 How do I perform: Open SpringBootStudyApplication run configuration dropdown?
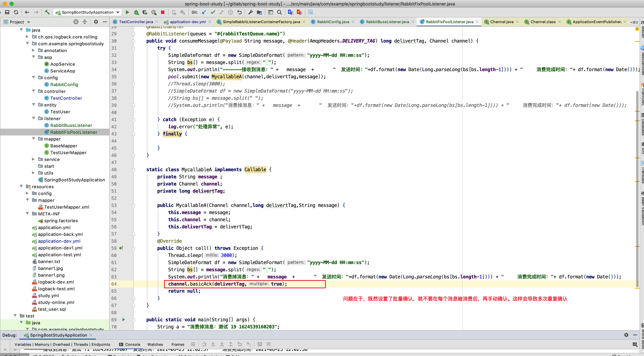tap(87, 12)
